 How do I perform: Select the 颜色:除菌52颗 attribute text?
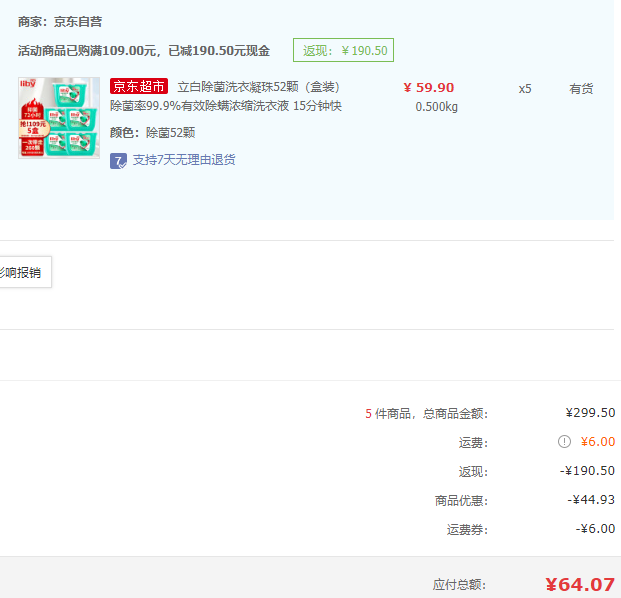tap(152, 133)
